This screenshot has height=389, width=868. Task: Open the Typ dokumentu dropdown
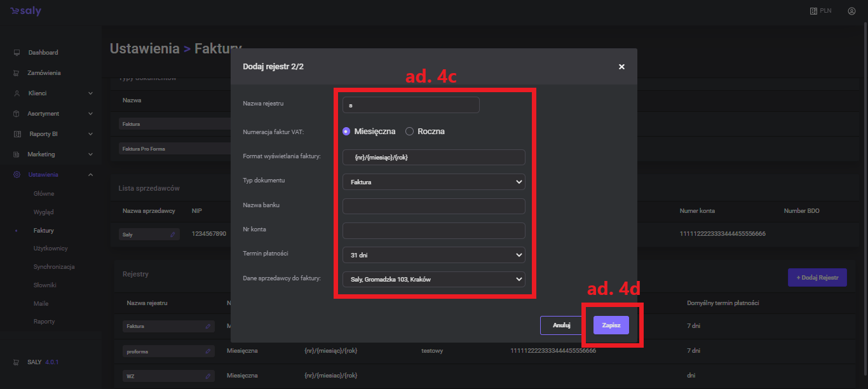433,182
